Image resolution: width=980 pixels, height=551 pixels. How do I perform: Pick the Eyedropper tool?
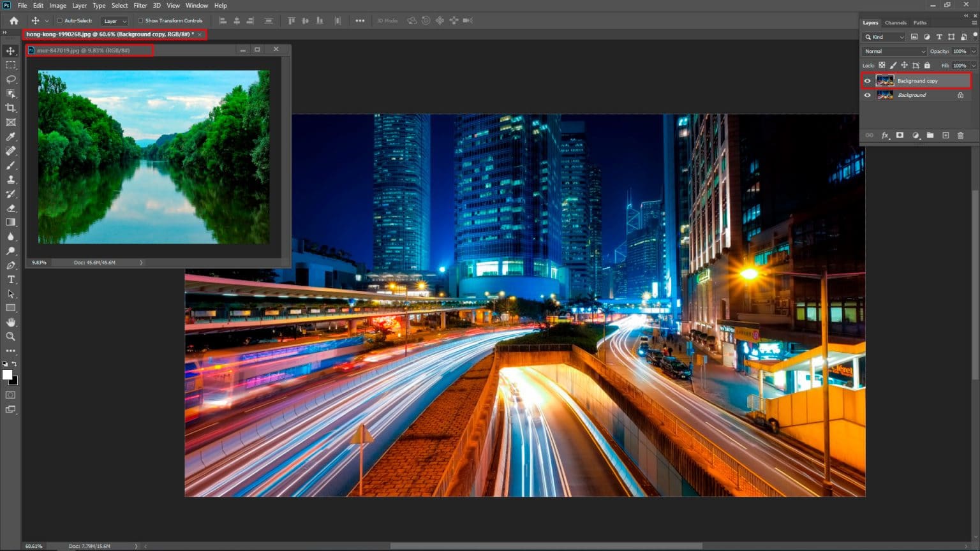point(10,136)
